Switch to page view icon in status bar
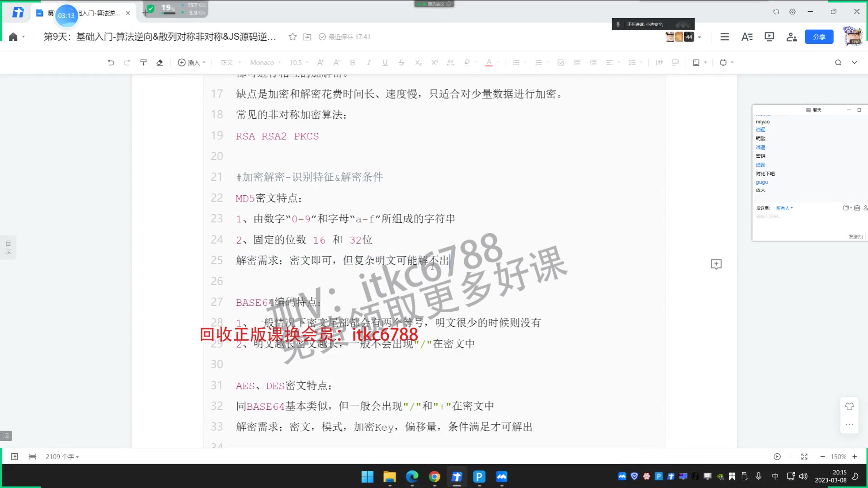Viewport: 868px width, 488px height. (14, 457)
